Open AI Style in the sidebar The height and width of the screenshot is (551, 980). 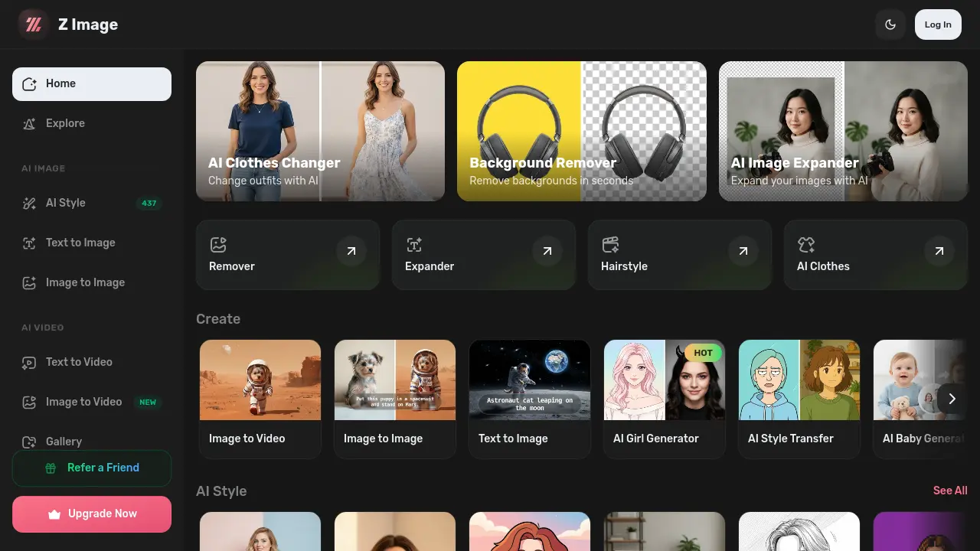point(92,204)
